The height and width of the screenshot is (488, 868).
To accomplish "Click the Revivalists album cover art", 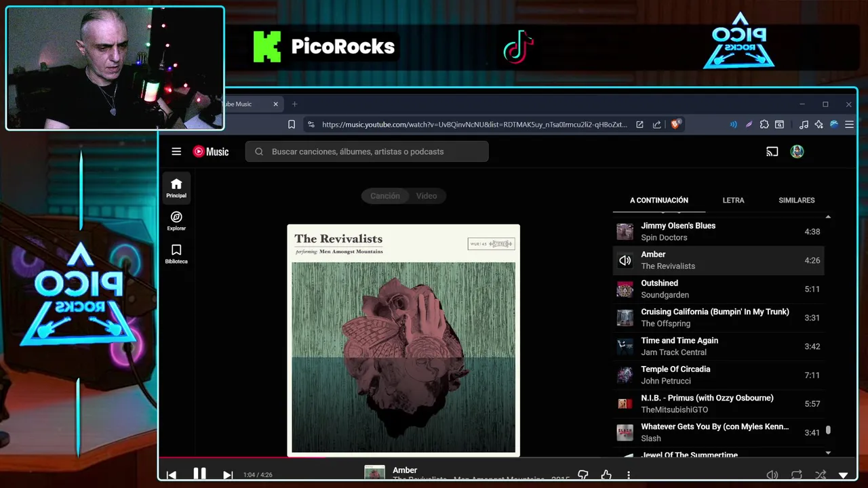I will (x=403, y=340).
